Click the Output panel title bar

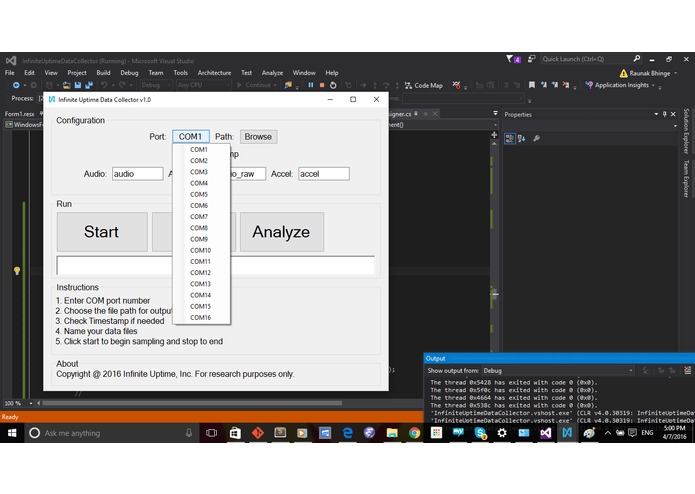pos(559,358)
